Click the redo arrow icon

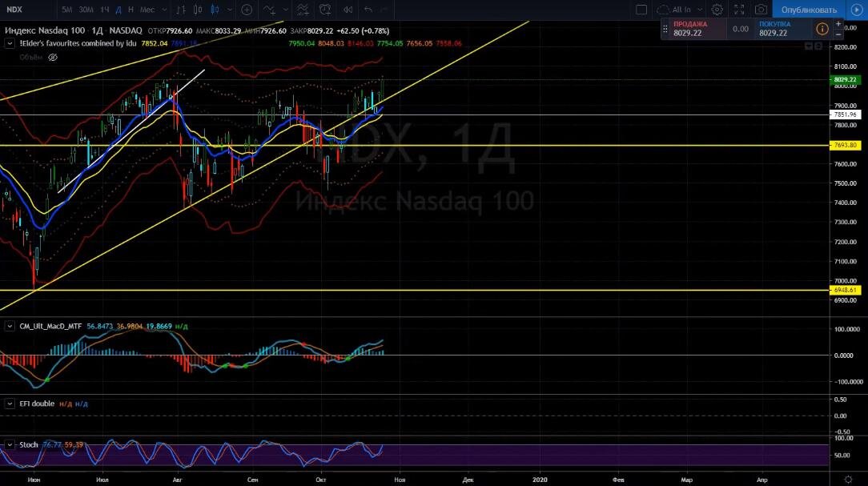[x=384, y=10]
